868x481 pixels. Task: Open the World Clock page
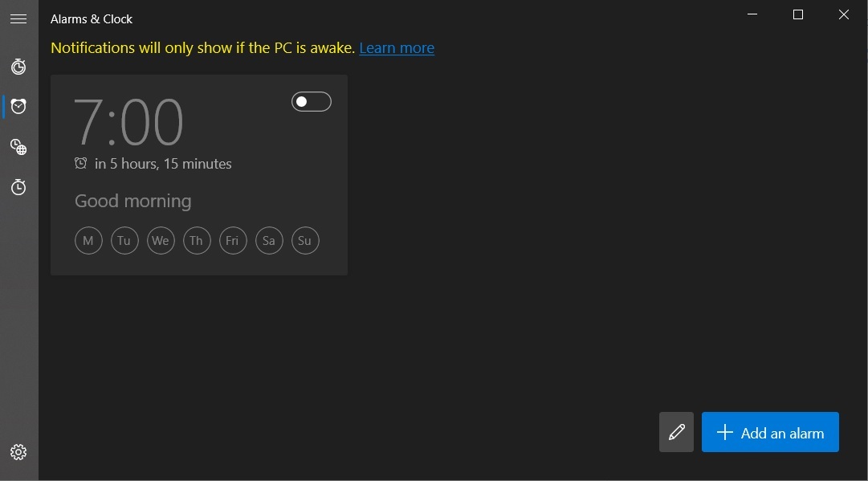click(18, 147)
